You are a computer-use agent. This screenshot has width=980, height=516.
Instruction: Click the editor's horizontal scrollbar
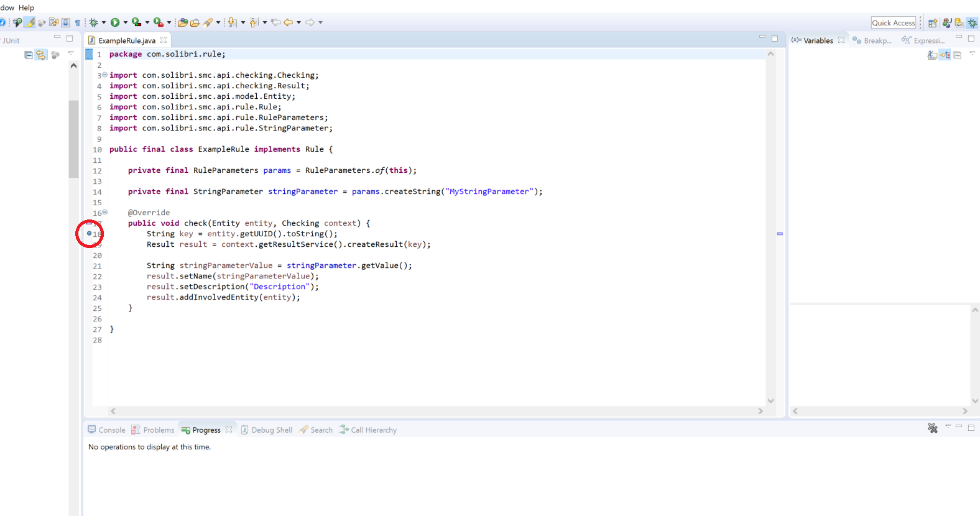[x=435, y=411]
